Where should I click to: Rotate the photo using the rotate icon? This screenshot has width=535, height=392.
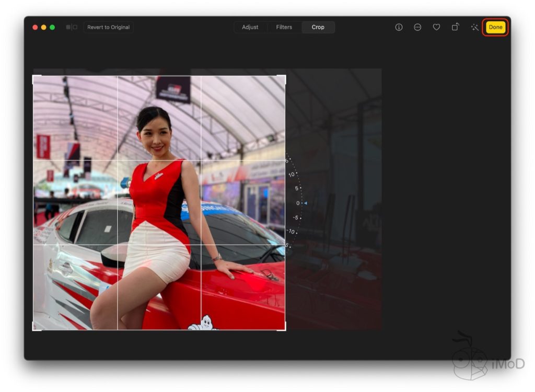tap(456, 27)
